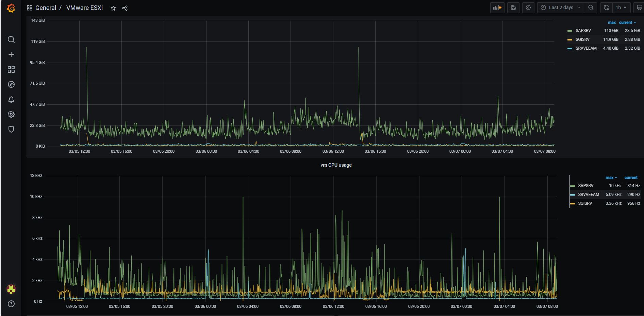Open the search dashboards icon

11,39
